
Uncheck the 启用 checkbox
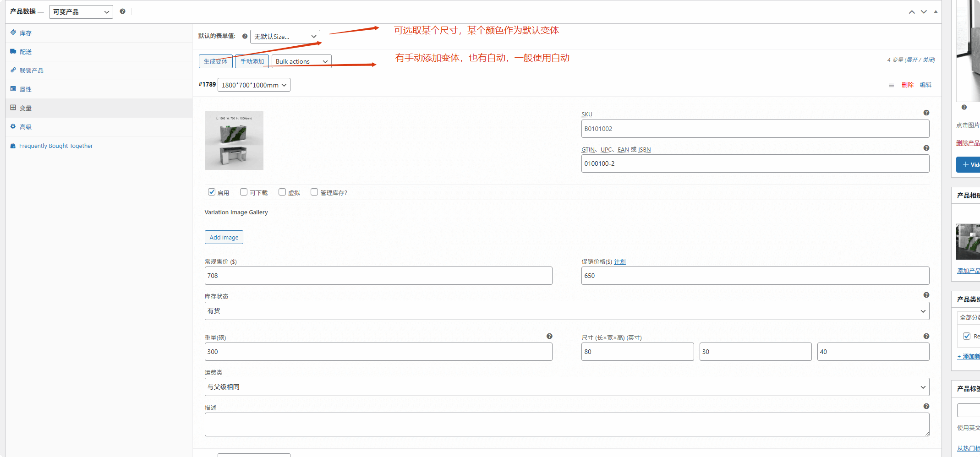[x=212, y=192]
